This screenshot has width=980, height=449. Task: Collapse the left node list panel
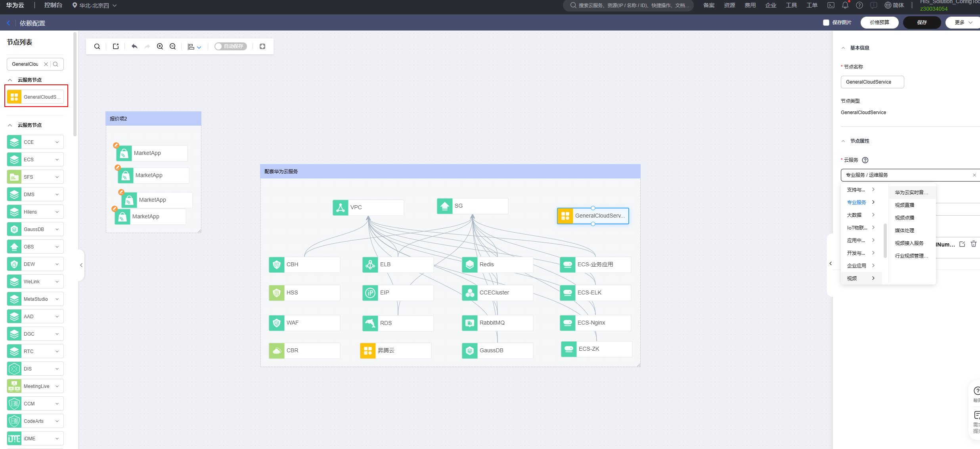click(81, 265)
